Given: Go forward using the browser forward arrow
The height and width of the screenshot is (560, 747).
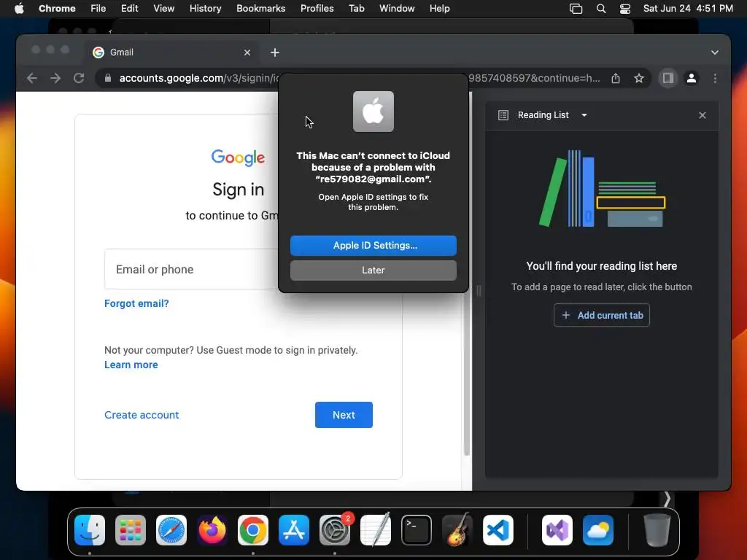Looking at the screenshot, I should point(55,78).
